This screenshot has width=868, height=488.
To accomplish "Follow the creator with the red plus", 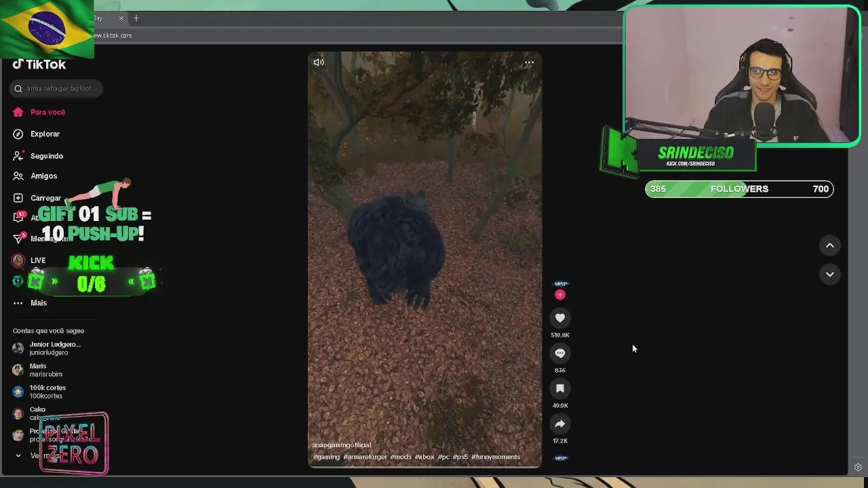I will tap(560, 295).
